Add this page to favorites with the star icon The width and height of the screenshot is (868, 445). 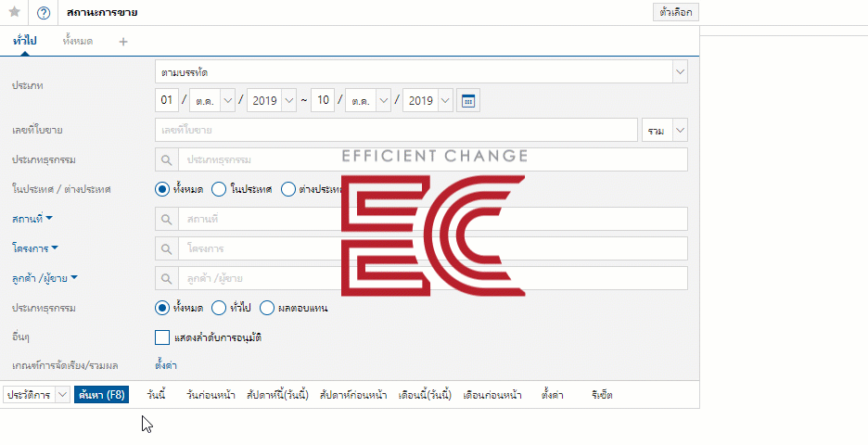(15, 12)
